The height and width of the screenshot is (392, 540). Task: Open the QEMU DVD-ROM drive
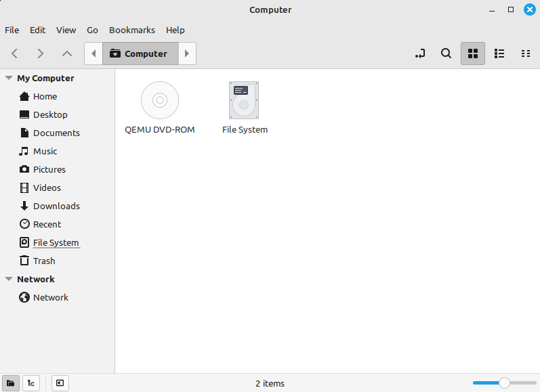tap(160, 101)
